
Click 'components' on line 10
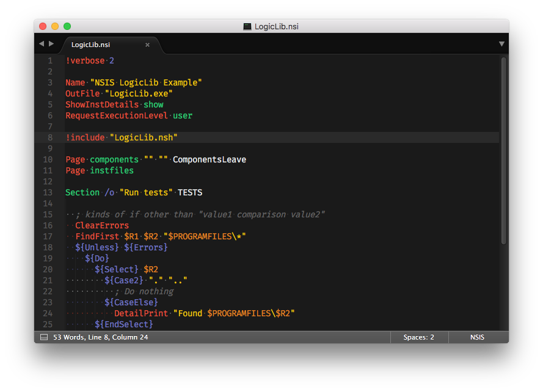point(114,159)
